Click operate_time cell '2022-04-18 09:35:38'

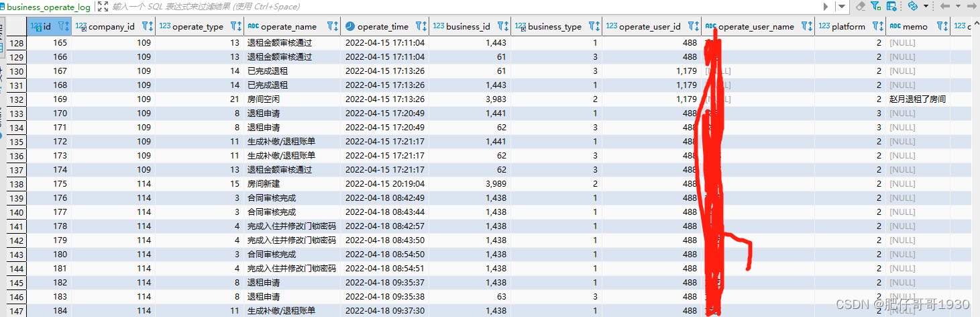[x=384, y=297]
